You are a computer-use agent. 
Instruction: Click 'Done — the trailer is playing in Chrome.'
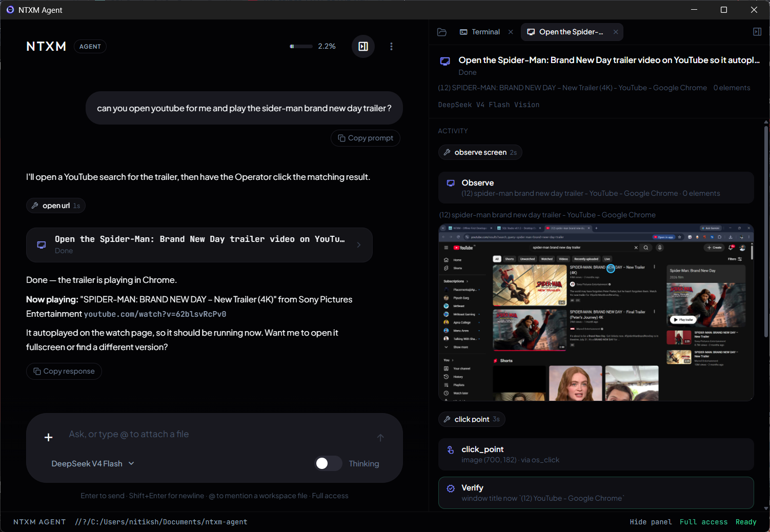102,280
